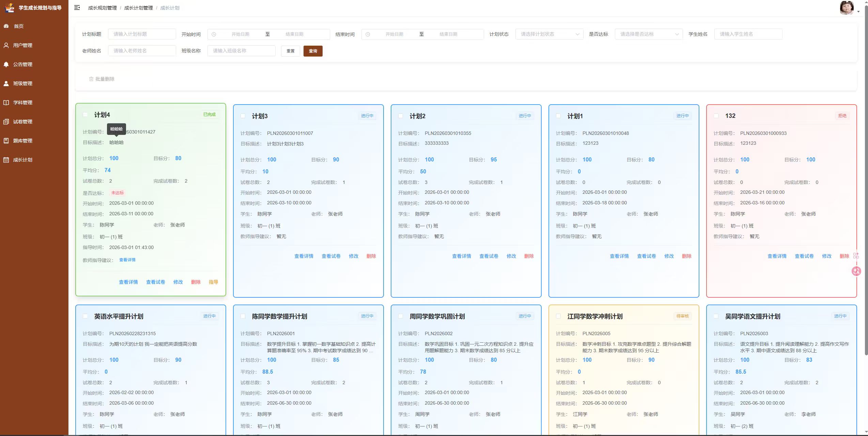Open the avatar dropdown arrow at top right
Viewport: 868px width, 436px height.
[x=858, y=12]
